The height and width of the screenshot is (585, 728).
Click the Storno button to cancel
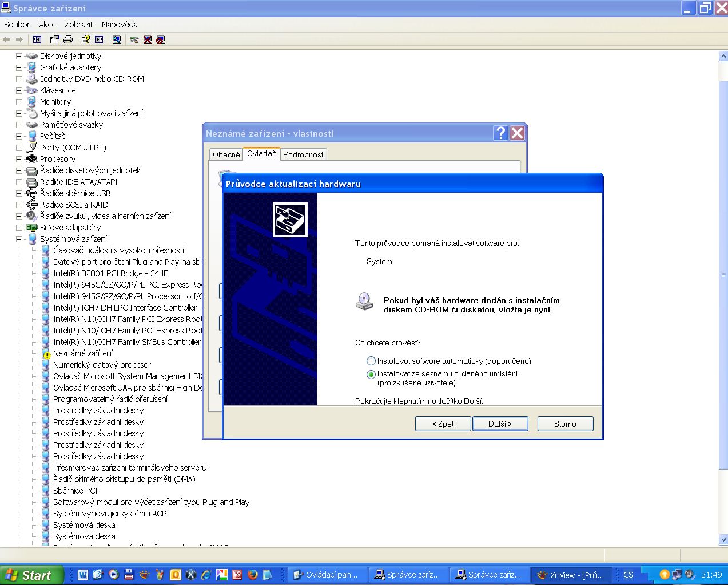tap(564, 424)
